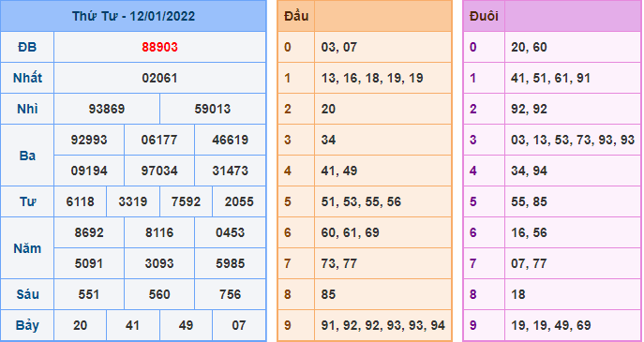This screenshot has height=342, width=644.
Task: Click the "Đuôi" column header
Action: [484, 16]
